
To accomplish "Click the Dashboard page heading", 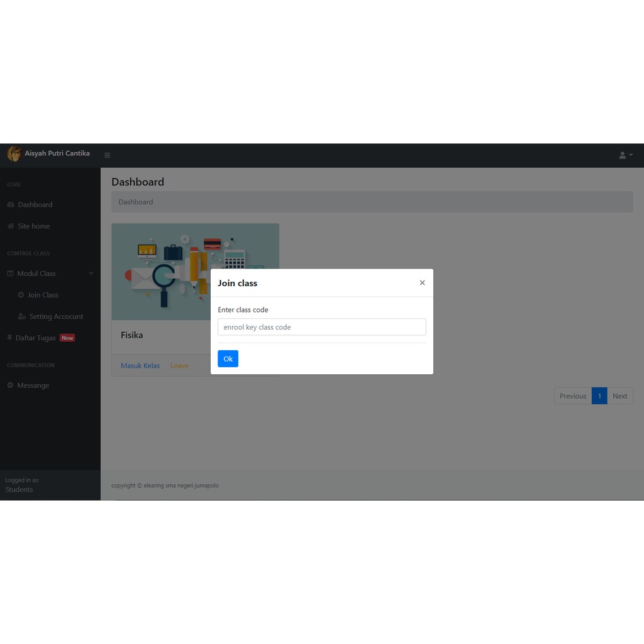I will tap(138, 182).
